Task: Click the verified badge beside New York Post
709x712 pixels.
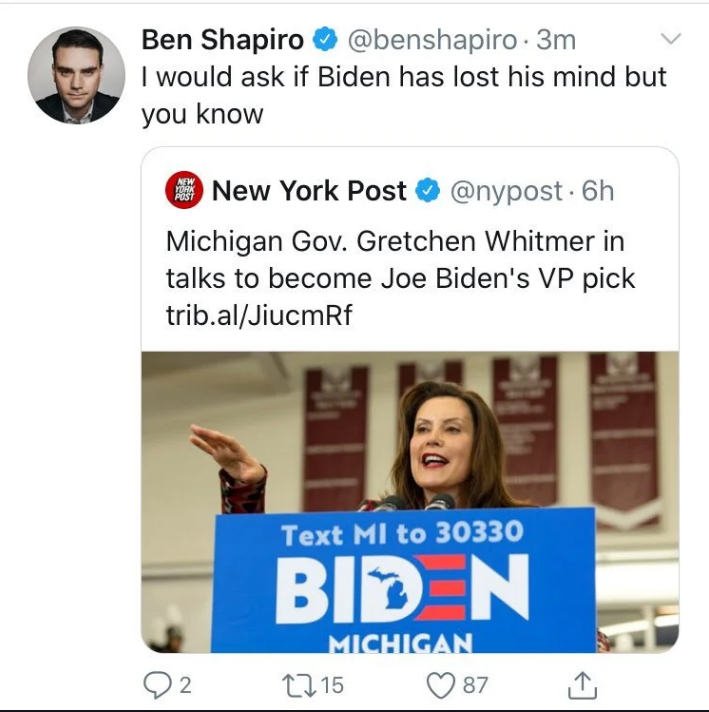Action: pyautogui.click(x=427, y=190)
